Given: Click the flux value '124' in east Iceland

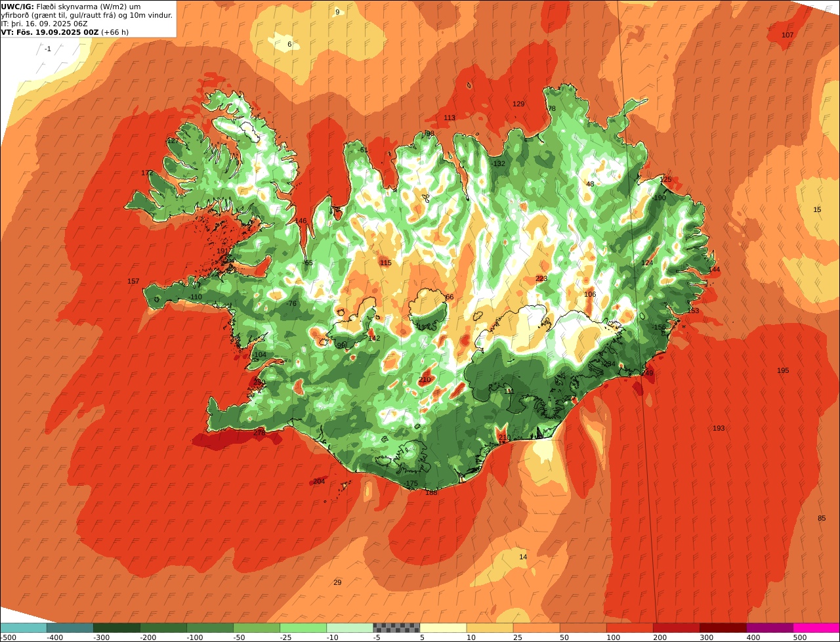Looking at the screenshot, I should click(x=647, y=263).
